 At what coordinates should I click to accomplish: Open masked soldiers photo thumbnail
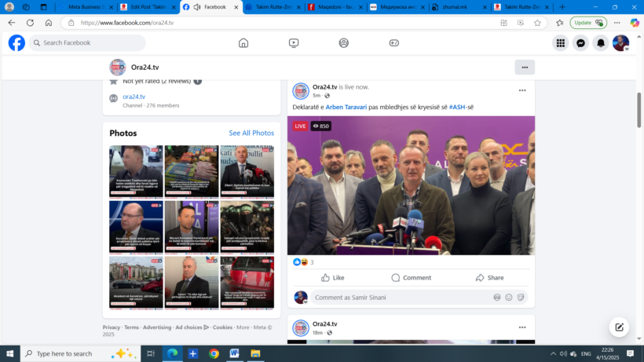click(x=247, y=227)
